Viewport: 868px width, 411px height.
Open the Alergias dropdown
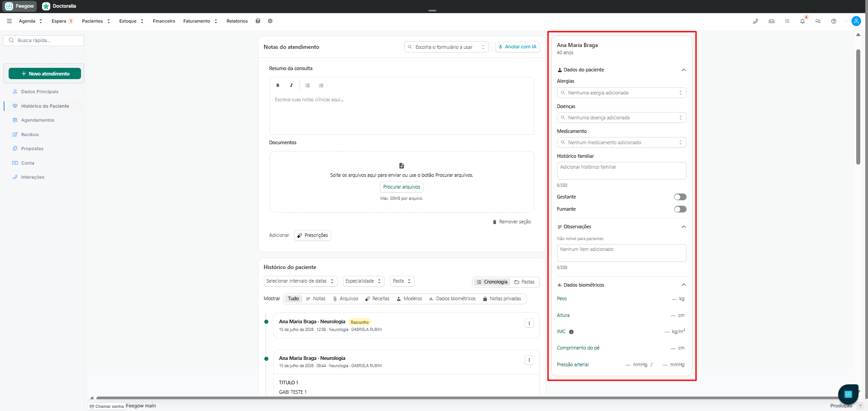(x=621, y=93)
